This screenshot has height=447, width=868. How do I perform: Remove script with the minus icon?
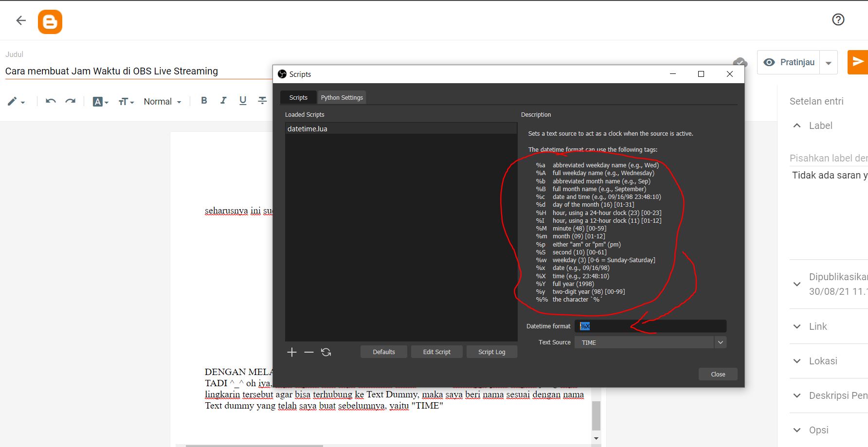coord(309,352)
